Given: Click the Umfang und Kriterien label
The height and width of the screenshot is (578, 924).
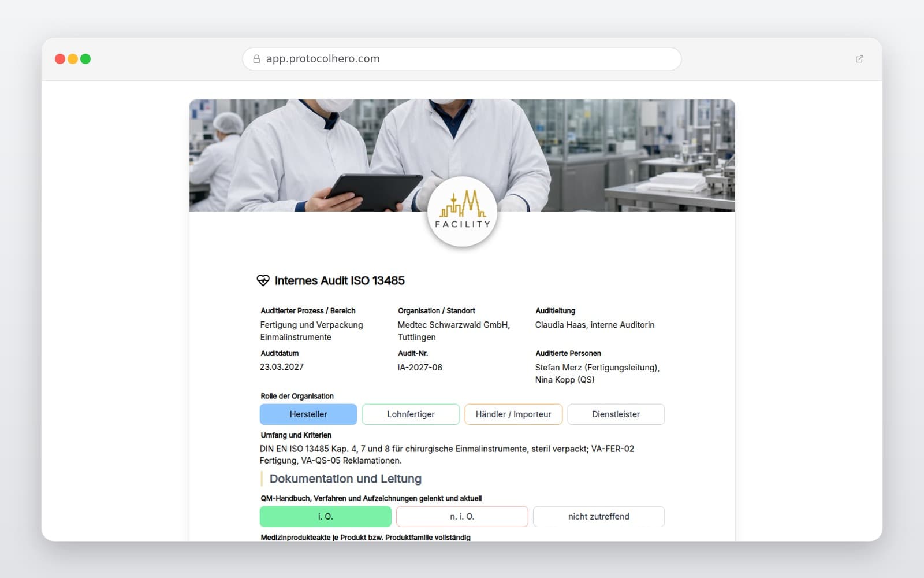Looking at the screenshot, I should [296, 435].
